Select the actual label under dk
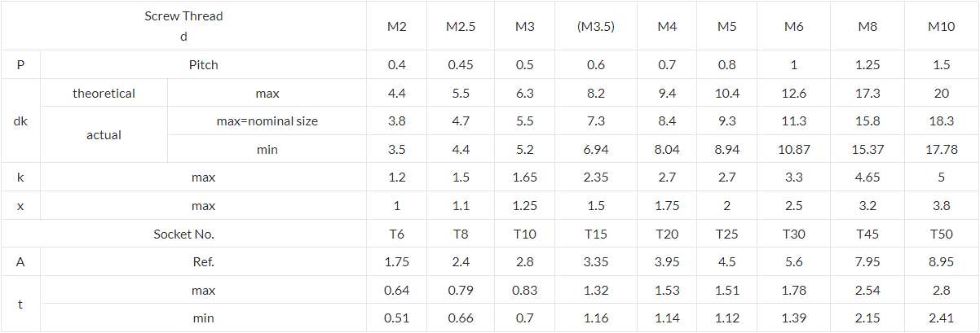 pos(104,135)
